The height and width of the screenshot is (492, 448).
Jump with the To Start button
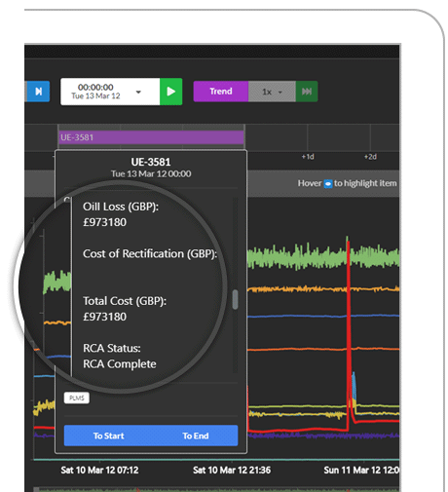(x=108, y=435)
